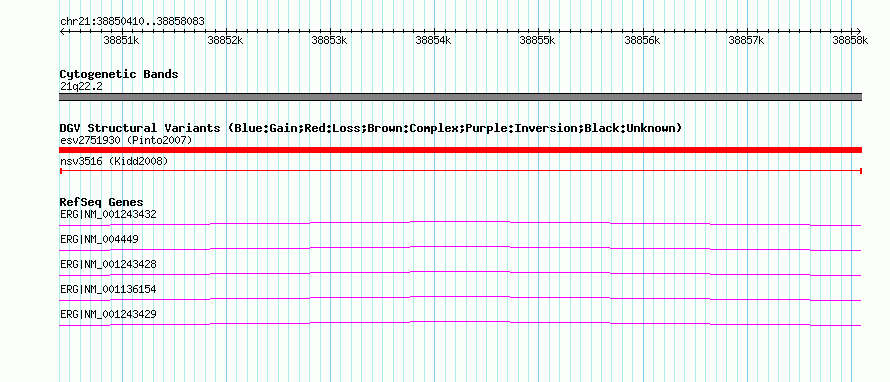Open the ERG|NM_001243429 transcript label
Screen dimensions: 890x382
[x=108, y=314]
